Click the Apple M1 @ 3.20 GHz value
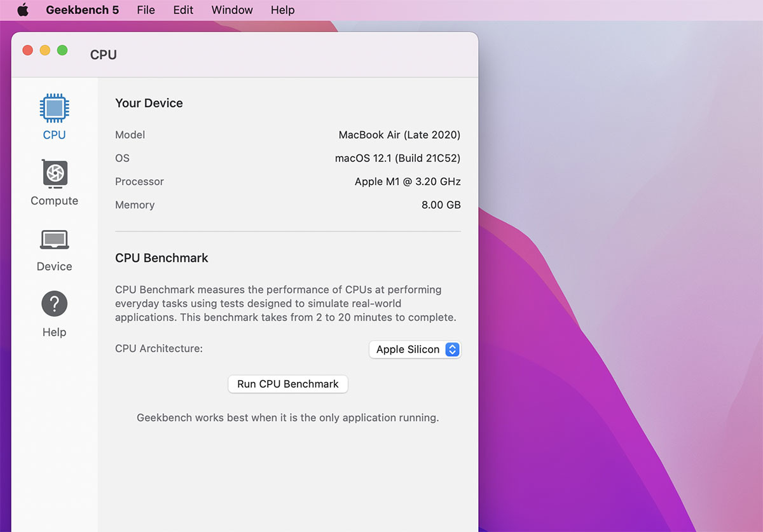This screenshot has height=532, width=763. pyautogui.click(x=408, y=182)
